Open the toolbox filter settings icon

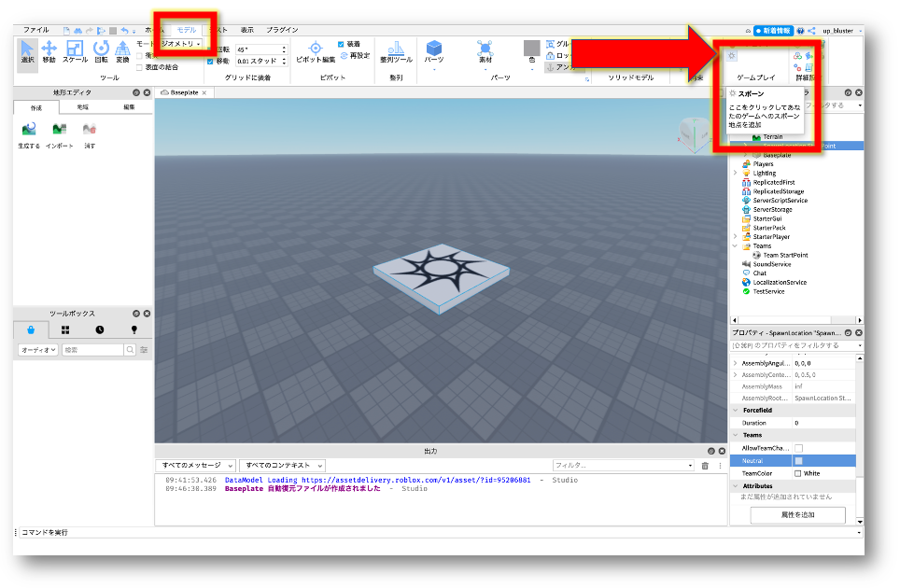coord(144,349)
